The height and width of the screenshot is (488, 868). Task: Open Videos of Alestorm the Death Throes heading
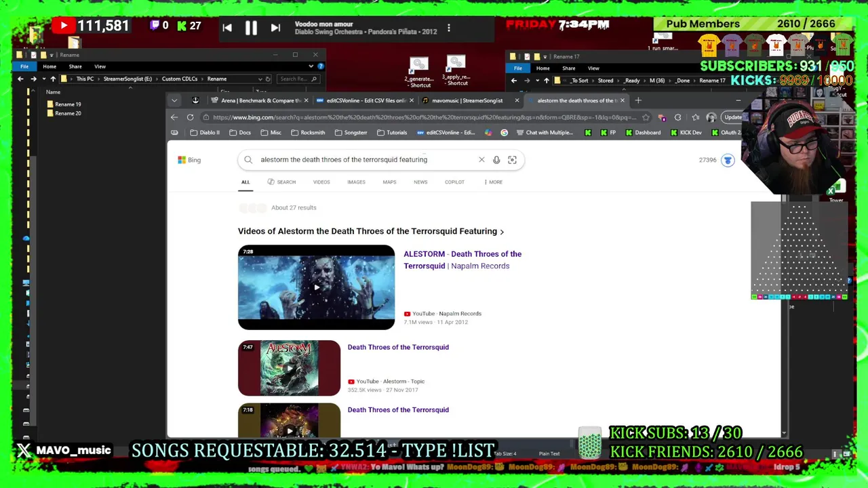pyautogui.click(x=370, y=231)
